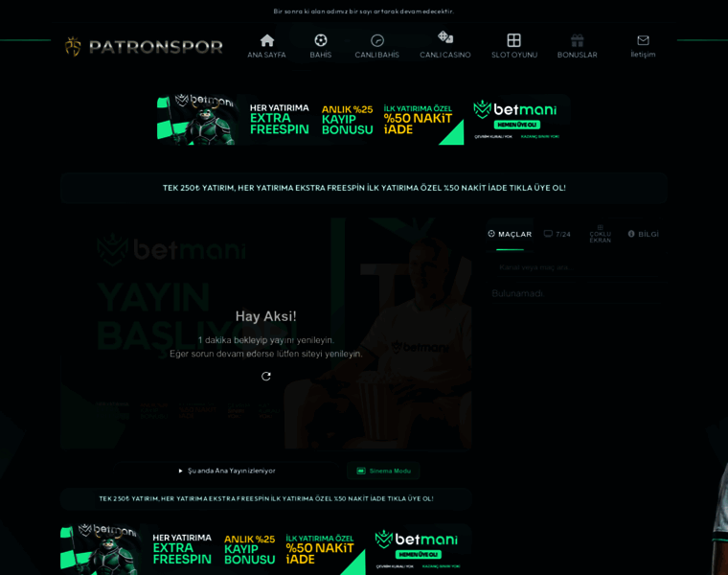The image size is (728, 575).
Task: Enable Sinema Modu
Action: (383, 471)
